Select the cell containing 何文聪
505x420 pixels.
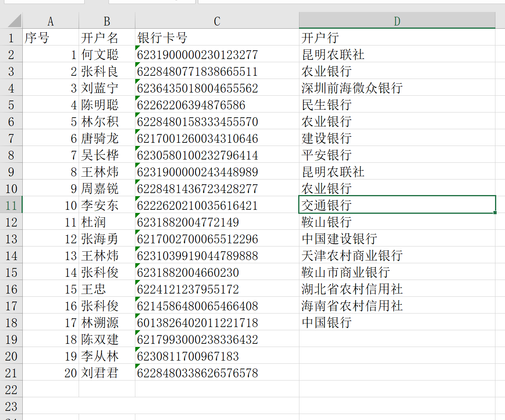(x=107, y=55)
